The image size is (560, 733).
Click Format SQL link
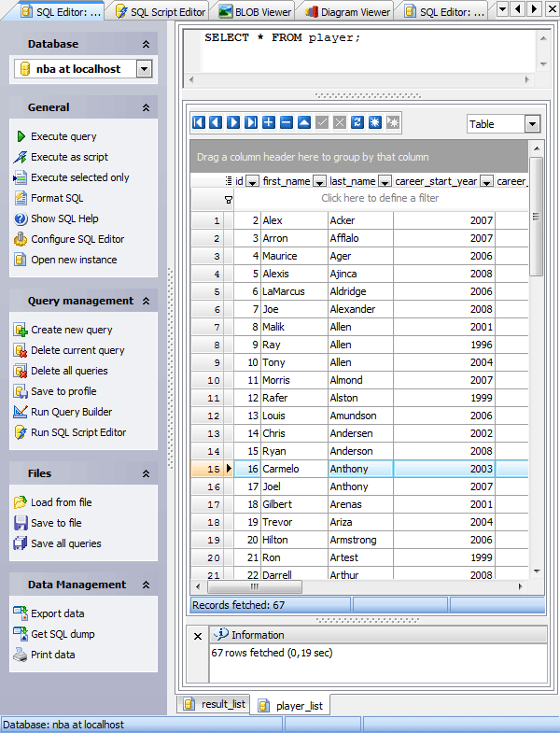click(57, 198)
